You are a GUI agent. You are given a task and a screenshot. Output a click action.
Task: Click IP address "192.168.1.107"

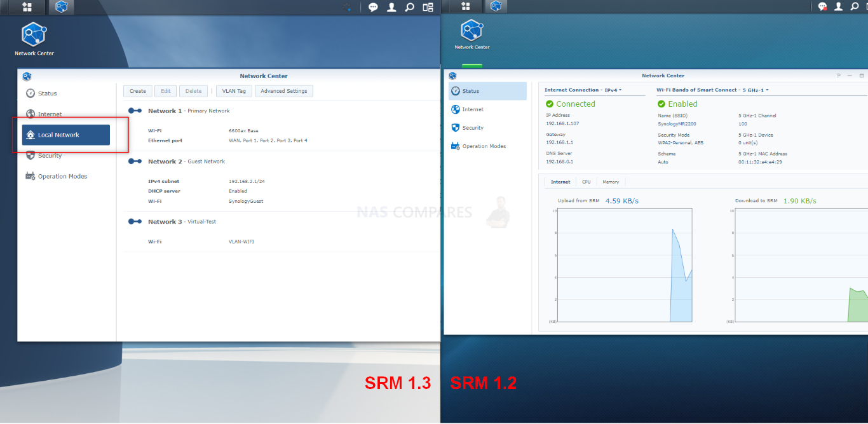click(x=563, y=124)
